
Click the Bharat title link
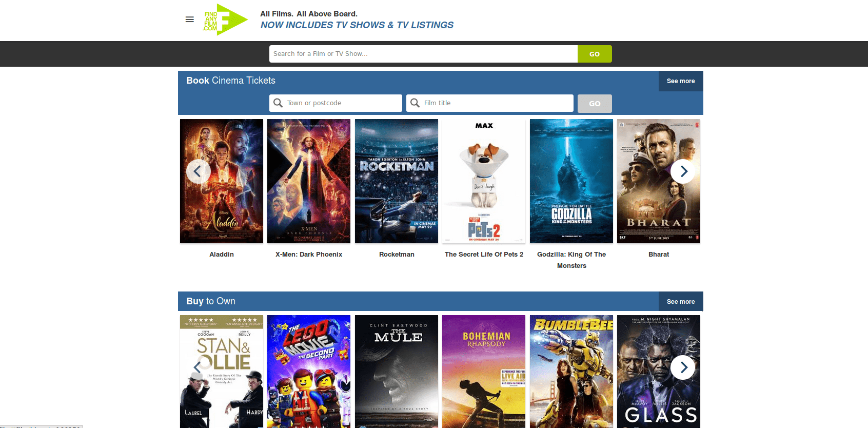(659, 255)
